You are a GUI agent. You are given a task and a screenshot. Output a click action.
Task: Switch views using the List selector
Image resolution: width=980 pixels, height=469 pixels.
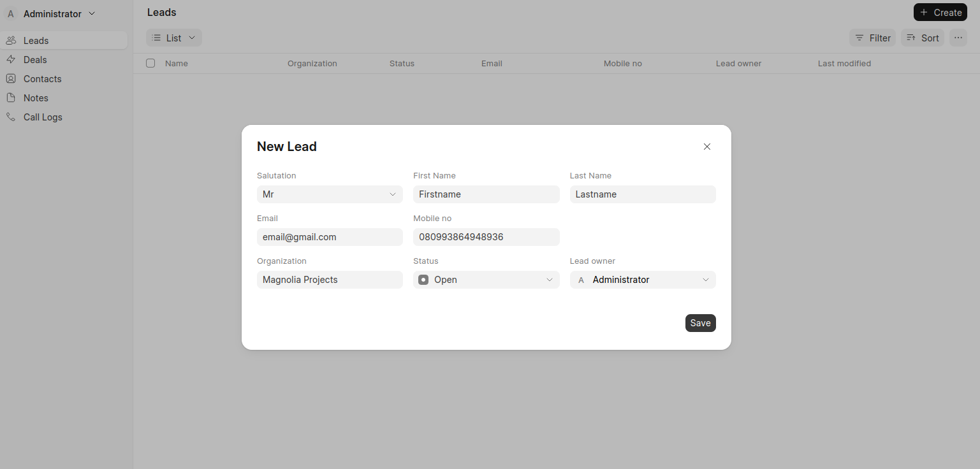click(173, 38)
